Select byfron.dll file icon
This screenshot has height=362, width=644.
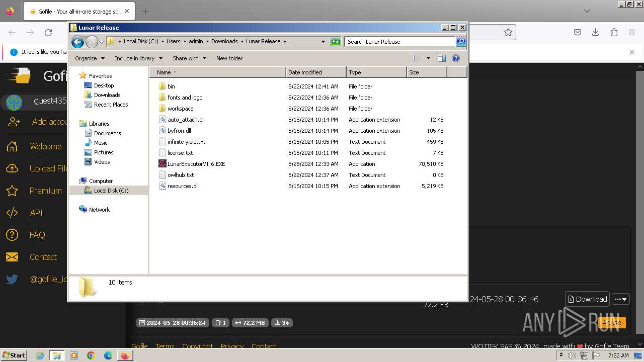[x=162, y=131]
